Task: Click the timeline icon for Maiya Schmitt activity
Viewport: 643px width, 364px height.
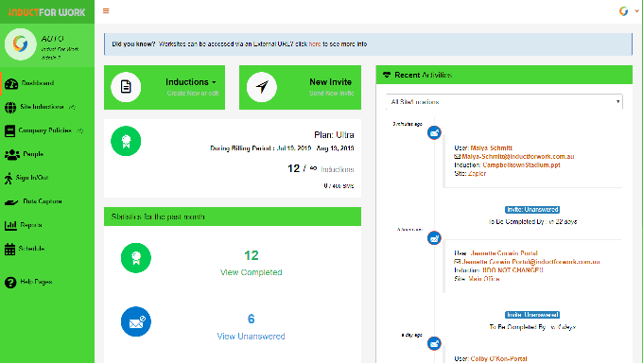Action: coord(434,132)
